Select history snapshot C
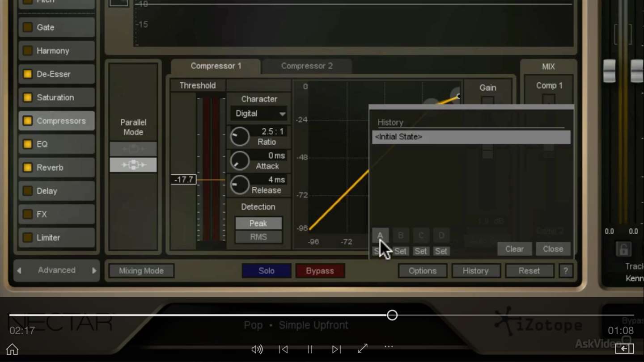This screenshot has height=362, width=644. (421, 236)
